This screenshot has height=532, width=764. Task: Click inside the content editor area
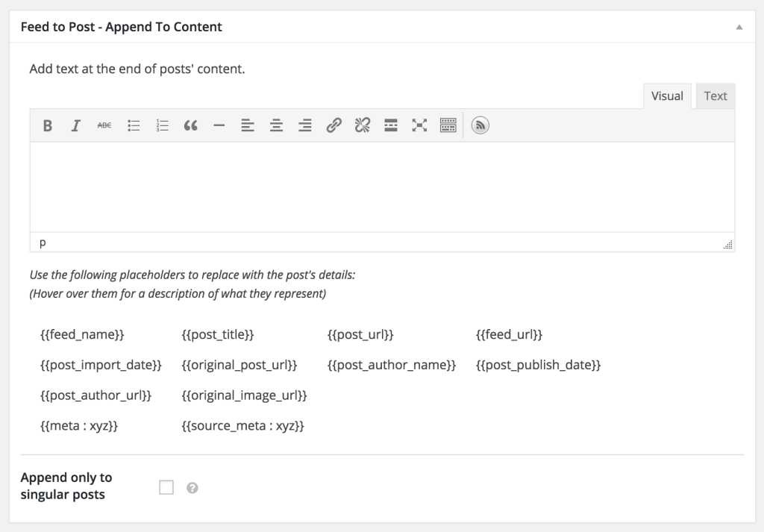point(381,187)
